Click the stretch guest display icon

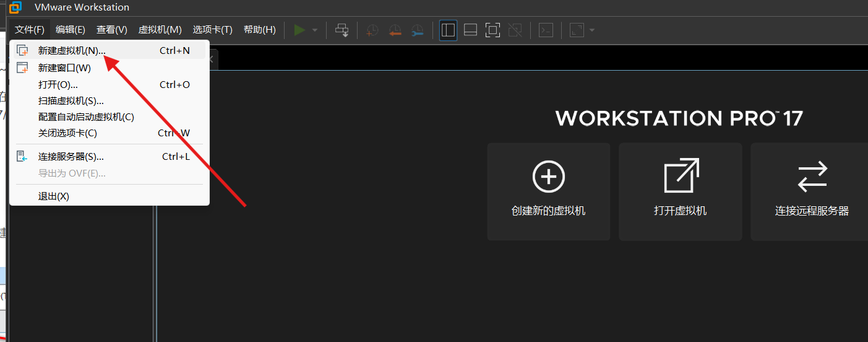pyautogui.click(x=577, y=30)
